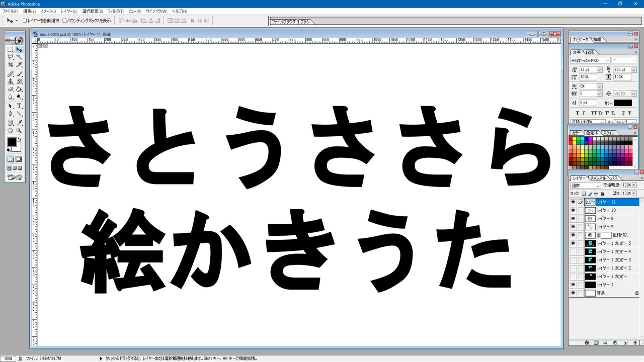Choose the Healing Brush tool
This screenshot has height=362, width=644.
tap(11, 74)
